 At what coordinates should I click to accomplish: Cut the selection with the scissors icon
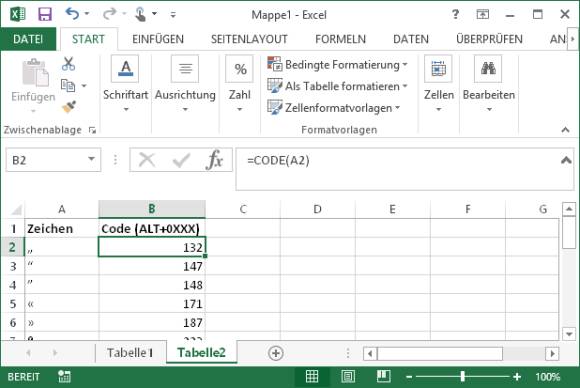click(68, 64)
